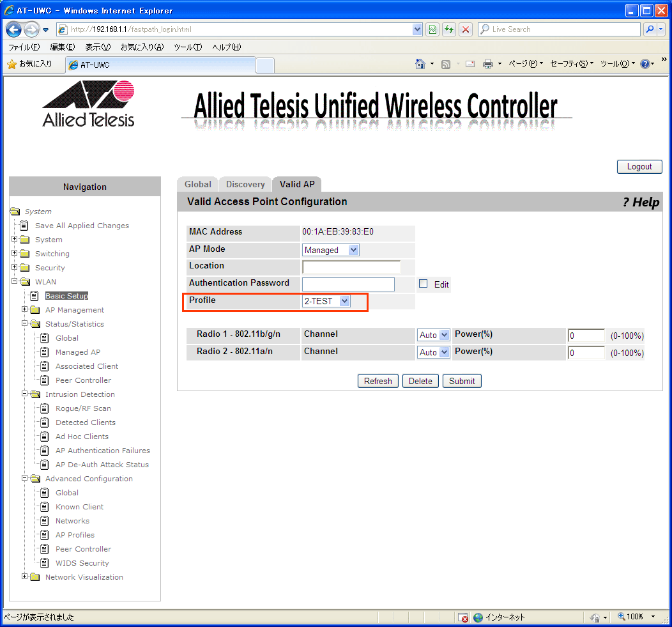Expand the Network Visualization folder node
Viewport: 672px width, 627px height.
point(24,577)
